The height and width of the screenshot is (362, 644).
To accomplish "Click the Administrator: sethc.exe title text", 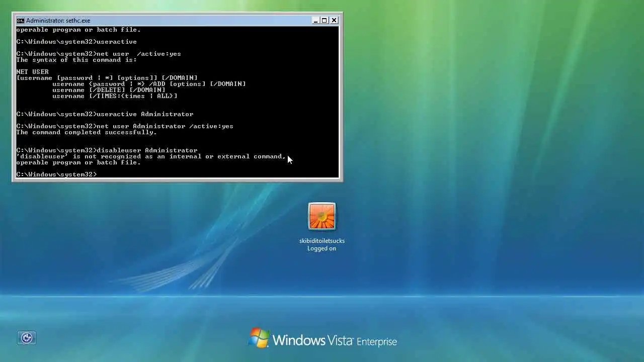I will click(x=58, y=21).
